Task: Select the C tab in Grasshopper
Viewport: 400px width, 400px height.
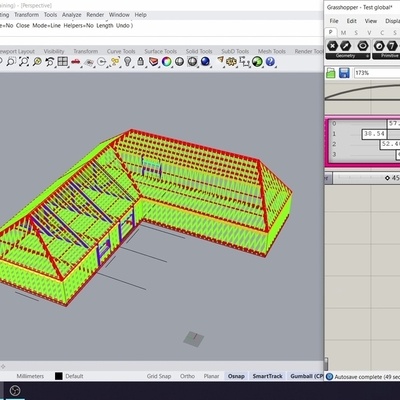Action: (382, 33)
